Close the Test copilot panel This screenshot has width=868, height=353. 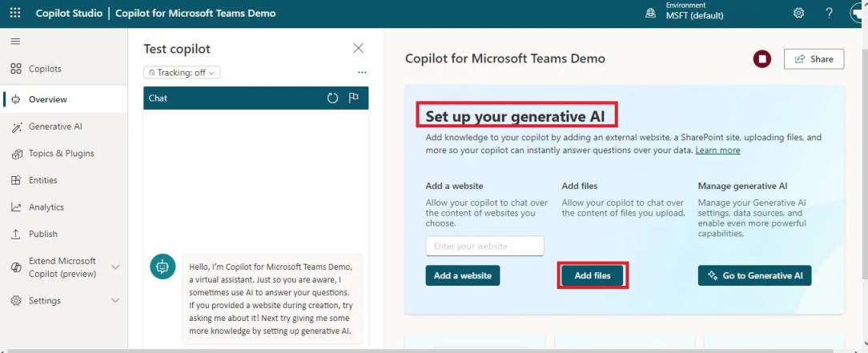[358, 48]
